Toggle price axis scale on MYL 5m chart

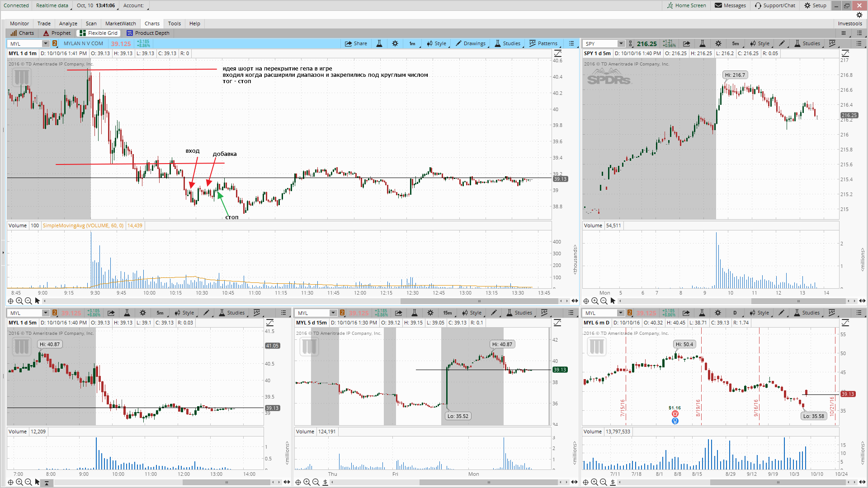[x=270, y=323]
